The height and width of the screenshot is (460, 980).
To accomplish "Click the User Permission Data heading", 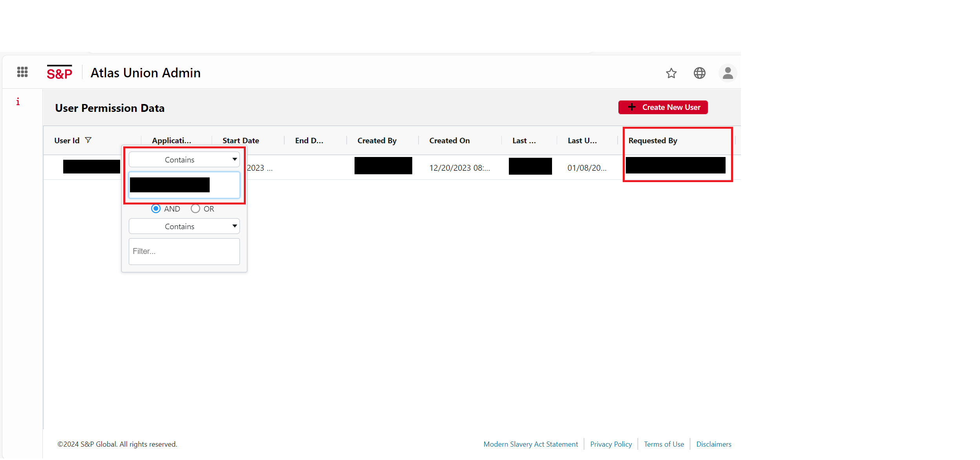I will [110, 108].
